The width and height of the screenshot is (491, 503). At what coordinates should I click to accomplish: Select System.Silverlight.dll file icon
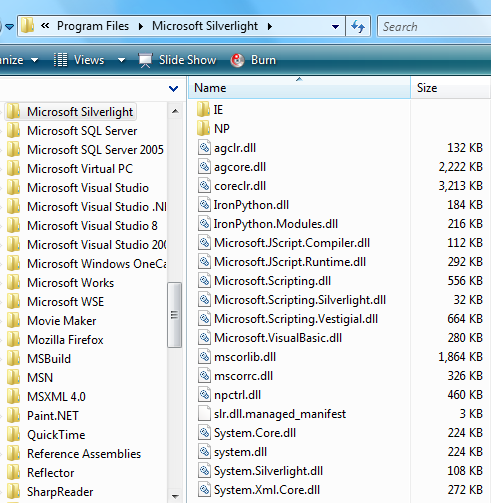[204, 471]
